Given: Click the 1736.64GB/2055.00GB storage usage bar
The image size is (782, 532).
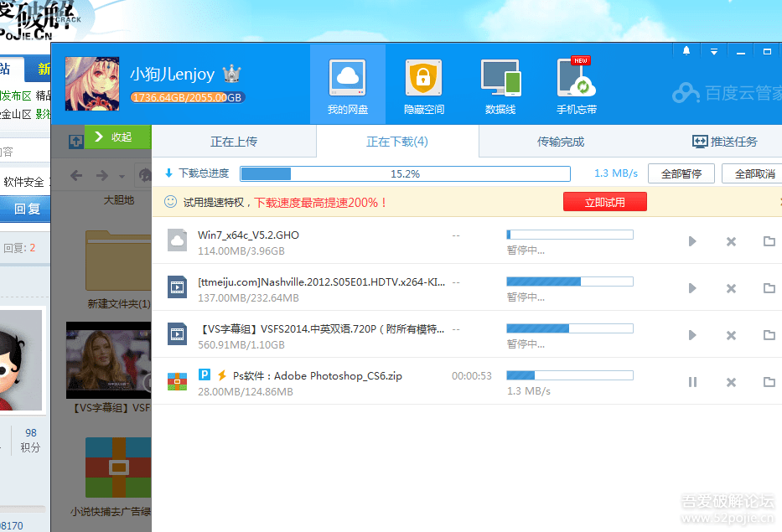Looking at the screenshot, I should pyautogui.click(x=188, y=97).
